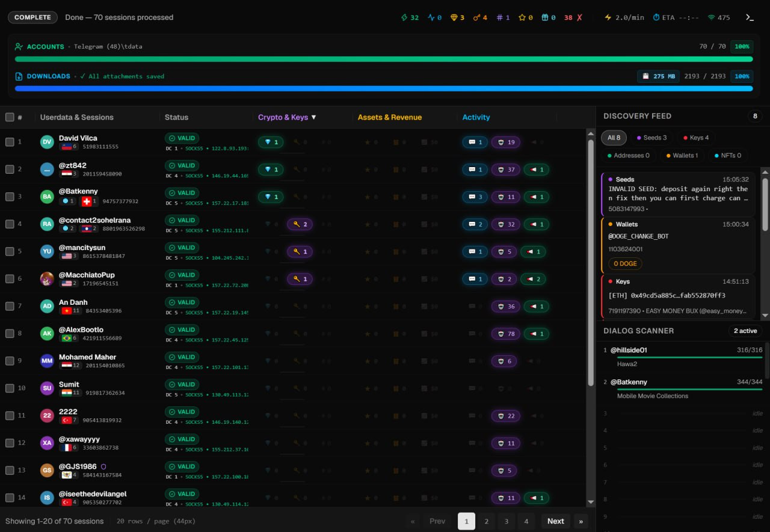Click the green lightning counter showing 32
770x532 pixels.
(410, 17)
